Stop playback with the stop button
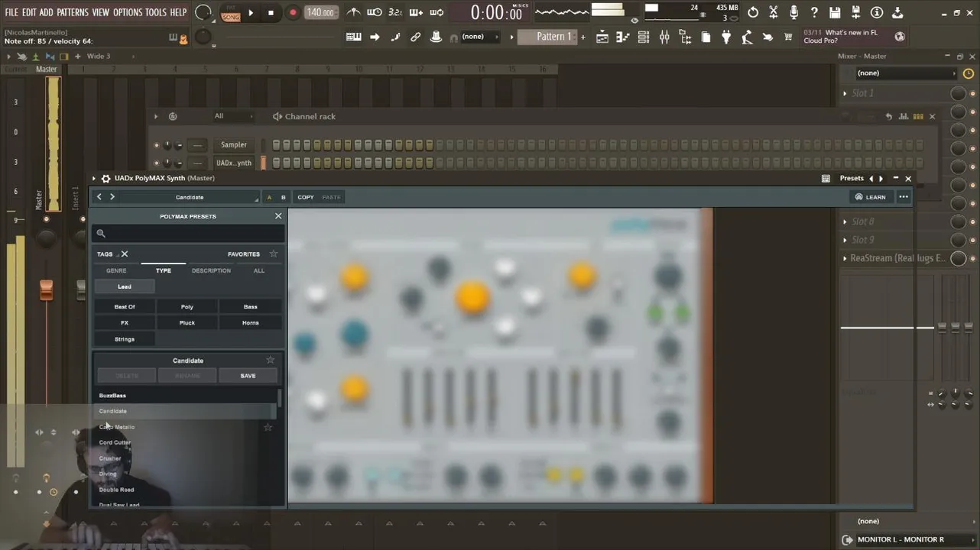This screenshot has width=980, height=550. [271, 12]
